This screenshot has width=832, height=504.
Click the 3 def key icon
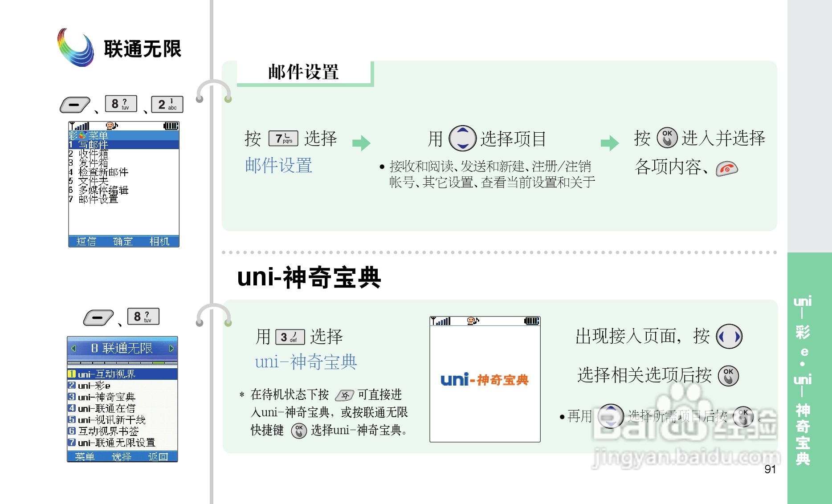[290, 337]
